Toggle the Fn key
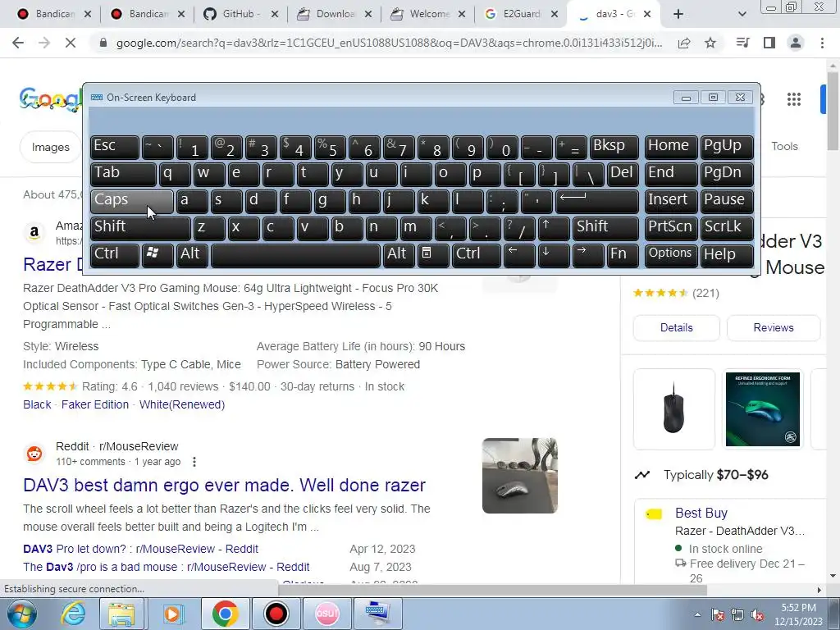This screenshot has width=840, height=630. pos(623,255)
